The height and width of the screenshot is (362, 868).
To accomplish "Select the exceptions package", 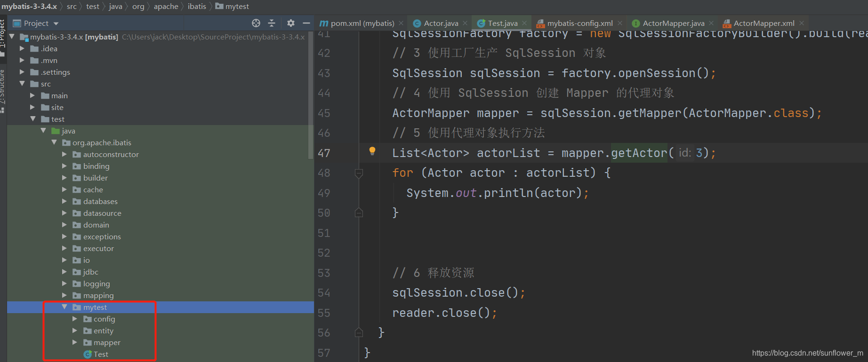I will click(102, 236).
